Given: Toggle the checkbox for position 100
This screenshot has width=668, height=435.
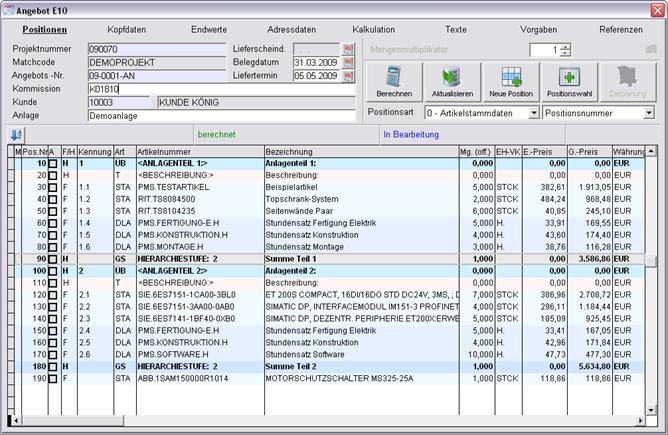Looking at the screenshot, I should tap(54, 270).
